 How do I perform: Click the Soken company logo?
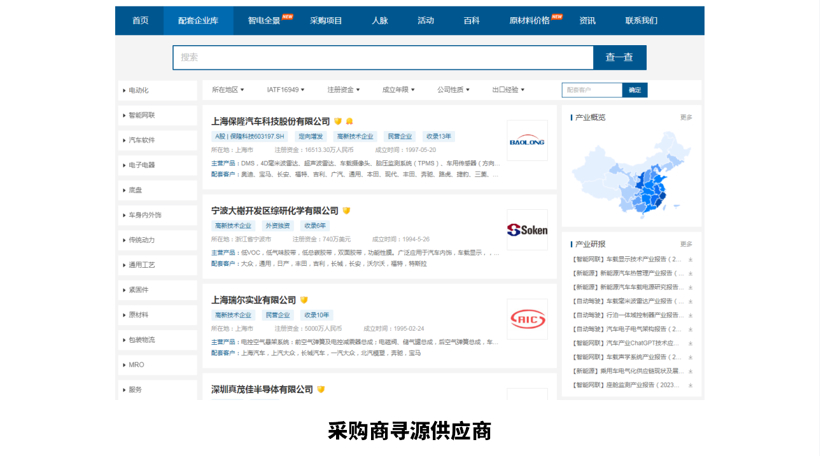point(527,230)
